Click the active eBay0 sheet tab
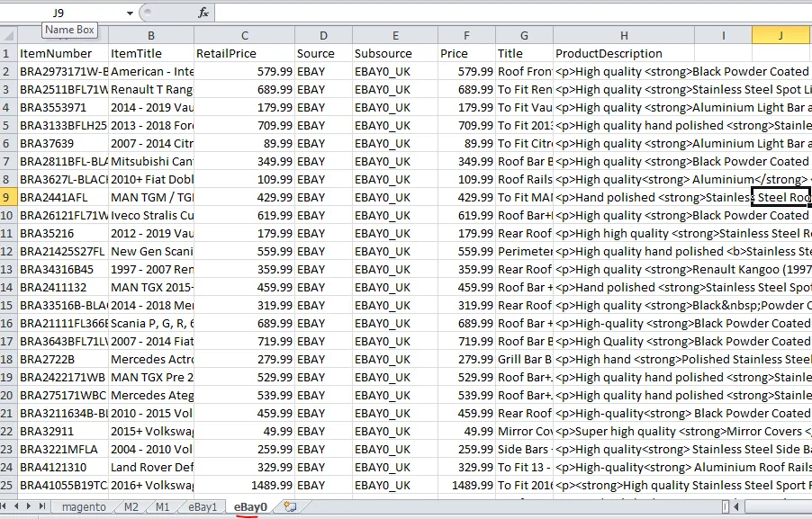Screen dimensions: 812x519 click(x=250, y=507)
